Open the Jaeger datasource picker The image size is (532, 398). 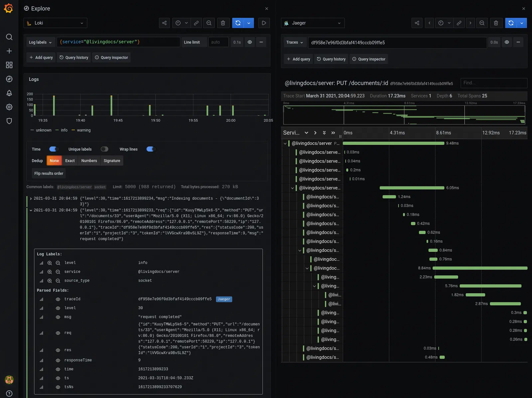click(x=313, y=23)
